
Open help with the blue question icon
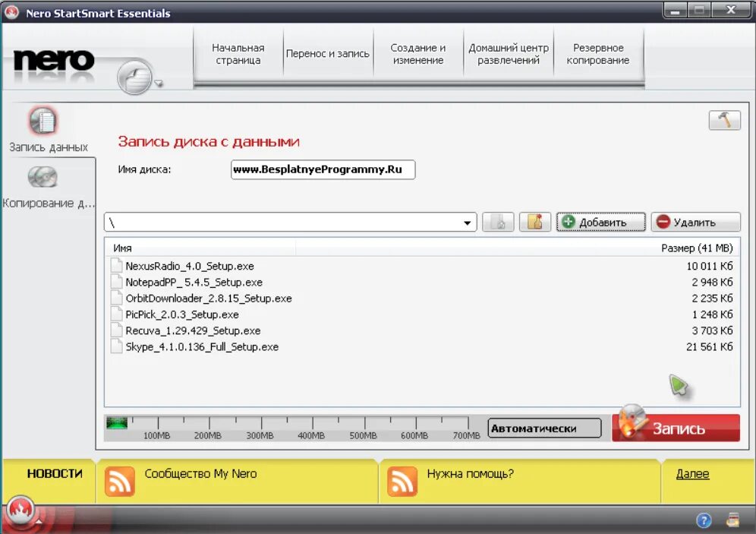tap(704, 520)
